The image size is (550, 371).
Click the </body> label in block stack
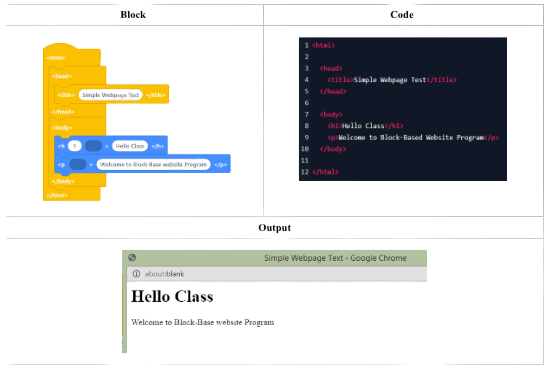coord(63,181)
